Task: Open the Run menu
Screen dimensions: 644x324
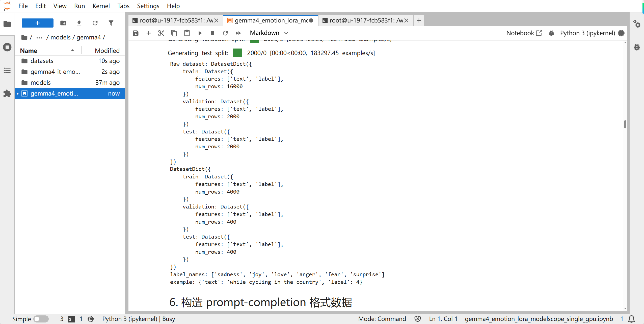Action: pos(79,6)
